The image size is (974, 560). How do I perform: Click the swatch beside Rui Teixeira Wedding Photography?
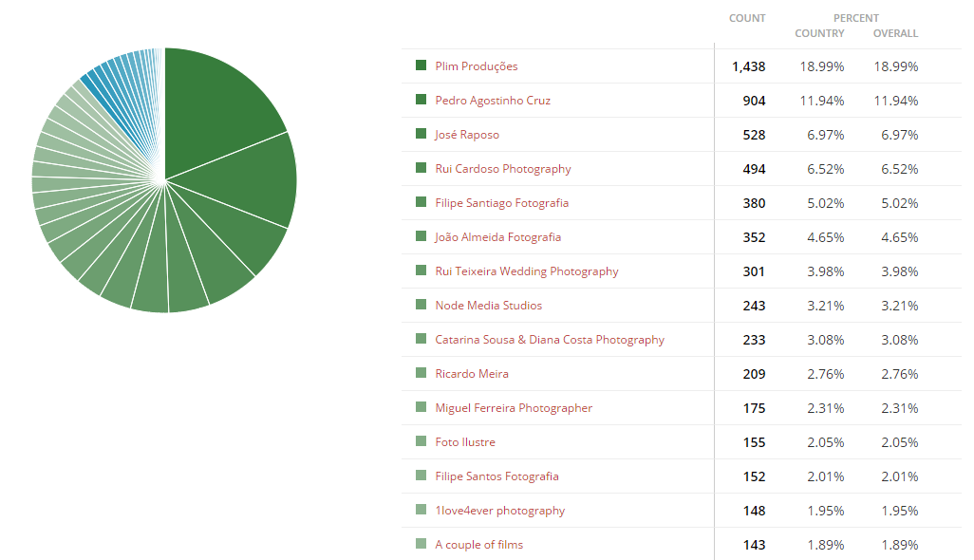421,271
